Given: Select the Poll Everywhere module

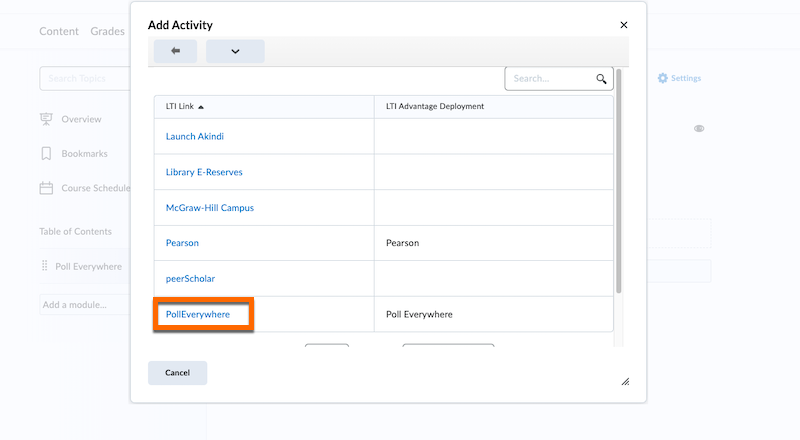Looking at the screenshot, I should (88, 266).
